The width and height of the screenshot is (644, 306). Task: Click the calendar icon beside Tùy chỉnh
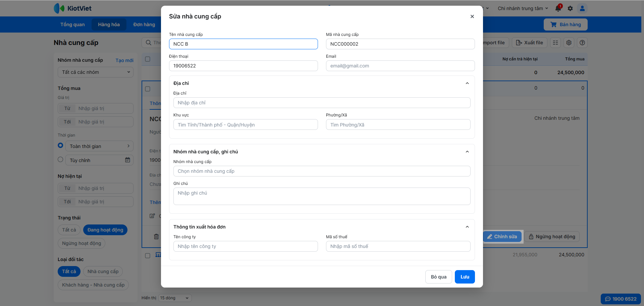(x=127, y=160)
